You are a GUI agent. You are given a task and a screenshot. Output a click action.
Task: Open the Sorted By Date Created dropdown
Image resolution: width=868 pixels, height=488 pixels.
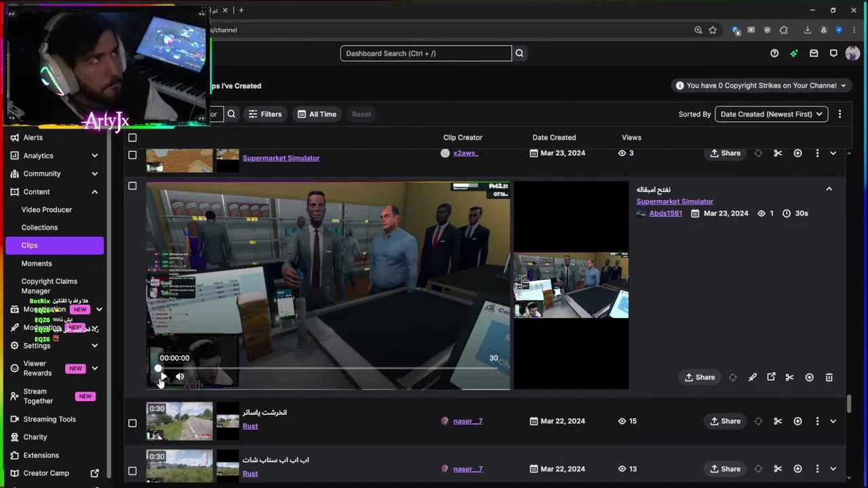click(x=771, y=114)
